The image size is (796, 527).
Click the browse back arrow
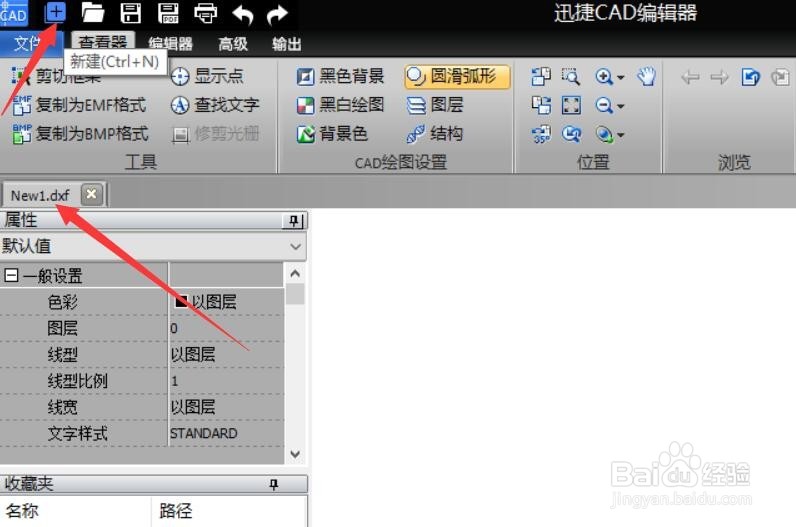point(690,78)
